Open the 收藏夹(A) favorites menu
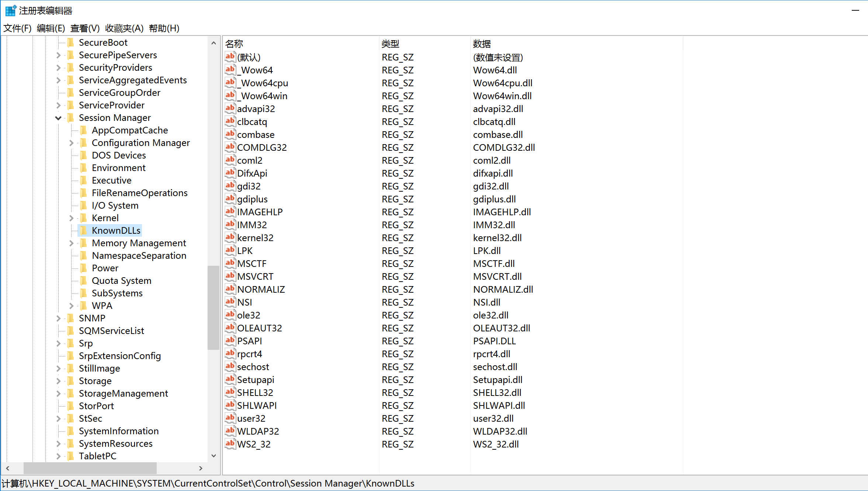Image resolution: width=868 pixels, height=491 pixels. (124, 28)
